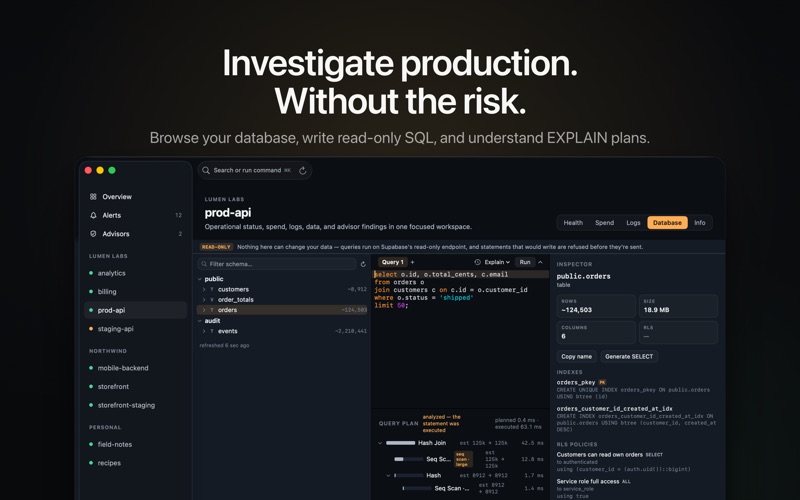This screenshot has height=500, width=800.
Task: Switch to the Spend tab
Action: pyautogui.click(x=605, y=223)
